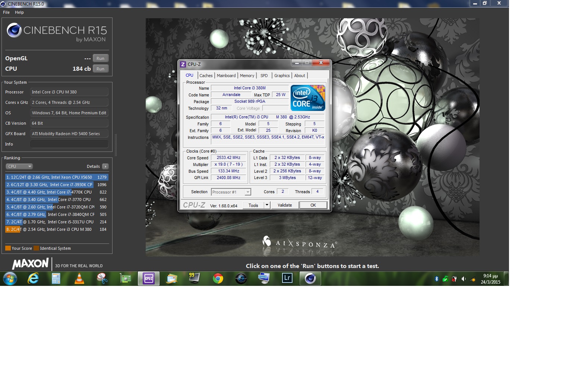
Task: Open the CPU ranking type dropdown
Action: pyautogui.click(x=19, y=166)
